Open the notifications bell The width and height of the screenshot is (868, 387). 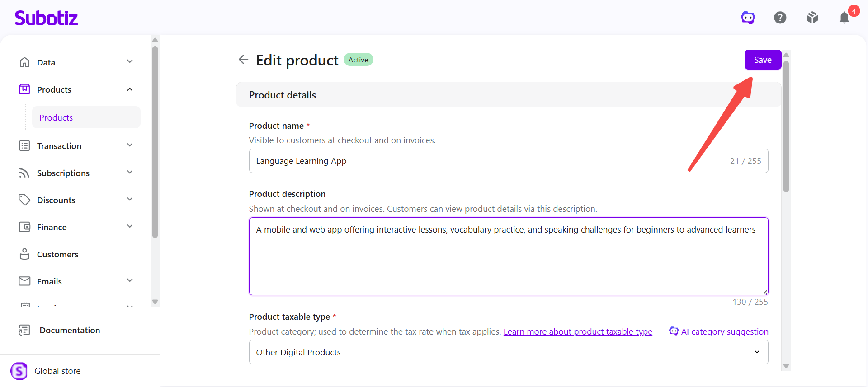(844, 18)
